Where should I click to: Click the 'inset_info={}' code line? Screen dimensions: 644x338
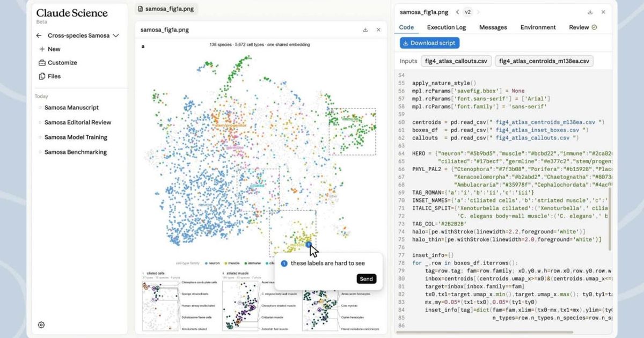click(433, 255)
